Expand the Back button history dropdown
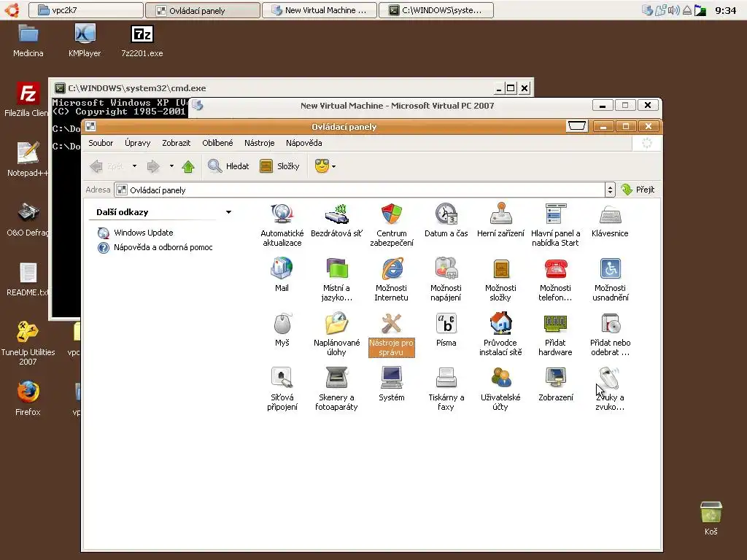This screenshot has height=560, width=747. (x=134, y=166)
